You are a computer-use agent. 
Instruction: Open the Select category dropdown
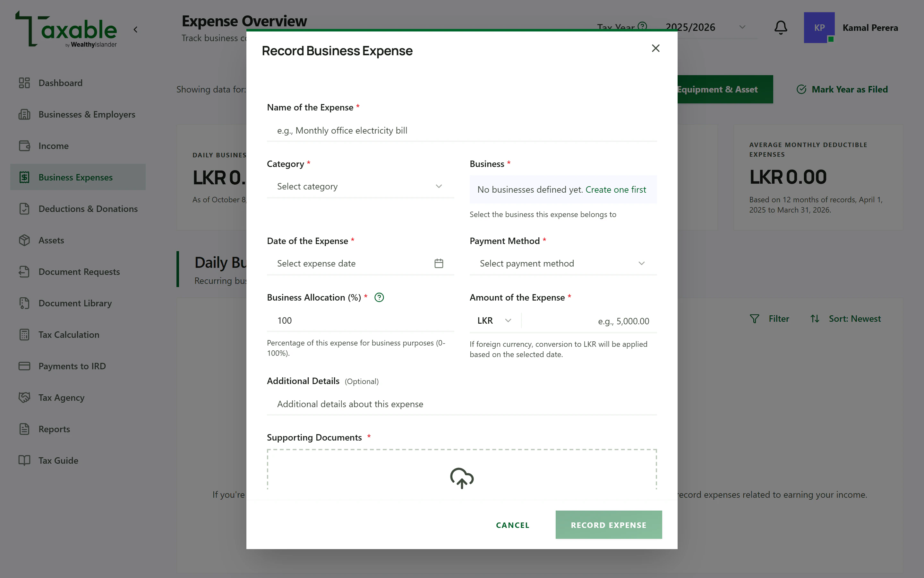point(360,187)
